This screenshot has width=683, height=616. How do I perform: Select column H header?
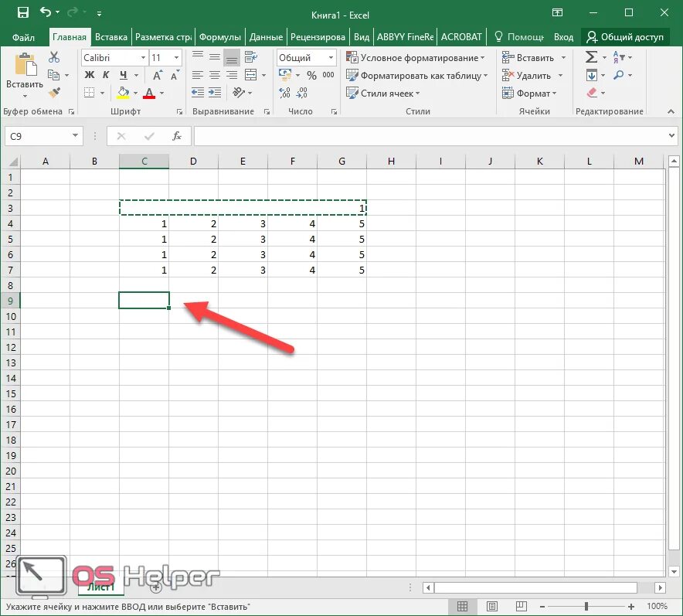391,162
